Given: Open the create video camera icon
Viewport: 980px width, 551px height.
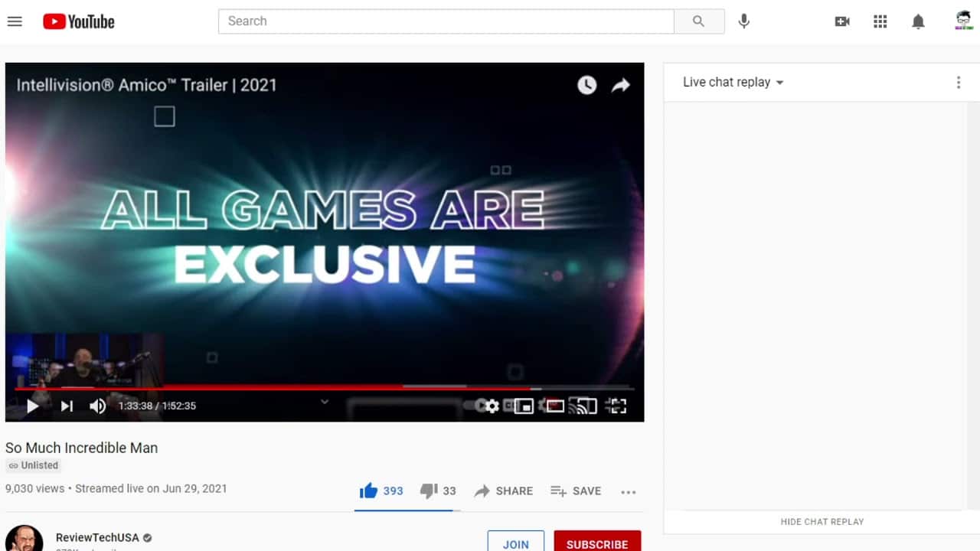Looking at the screenshot, I should click(842, 21).
